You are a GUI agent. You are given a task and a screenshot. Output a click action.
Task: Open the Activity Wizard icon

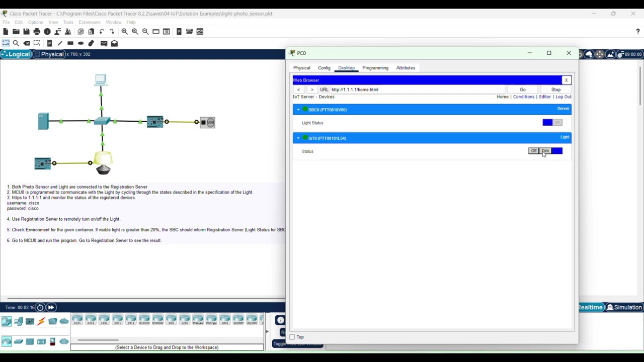pos(68,32)
